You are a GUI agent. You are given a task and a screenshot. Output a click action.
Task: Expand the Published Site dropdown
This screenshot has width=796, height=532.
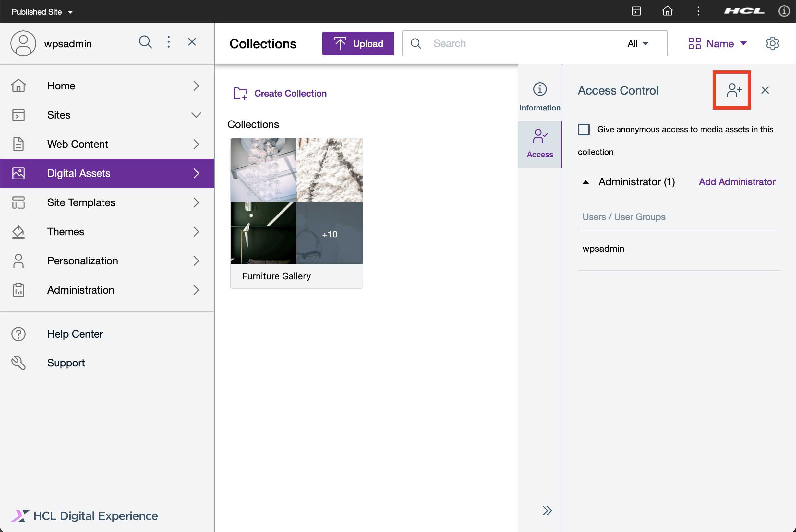(x=42, y=12)
